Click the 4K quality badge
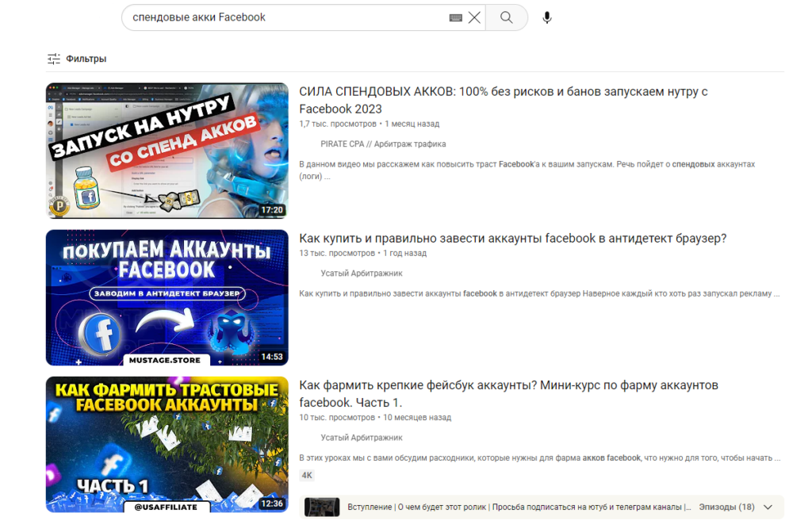 tap(307, 475)
